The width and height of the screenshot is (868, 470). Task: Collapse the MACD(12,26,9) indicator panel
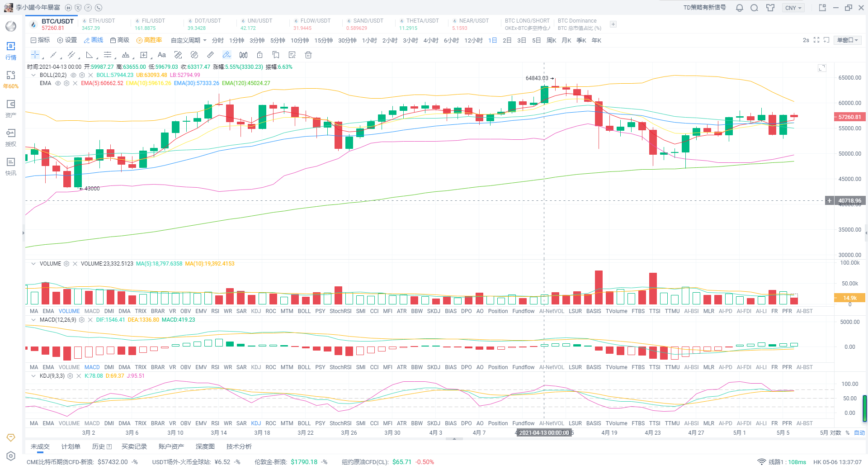pyautogui.click(x=33, y=320)
